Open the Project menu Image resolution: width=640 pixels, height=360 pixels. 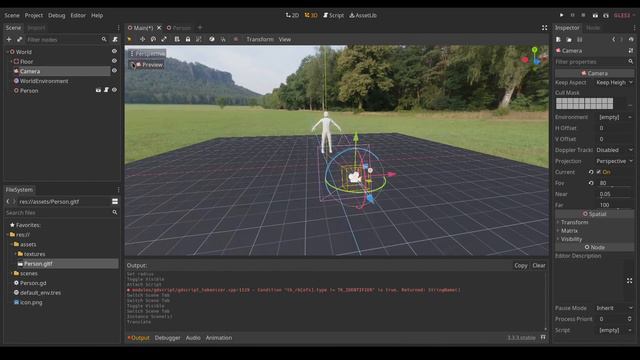tap(34, 15)
